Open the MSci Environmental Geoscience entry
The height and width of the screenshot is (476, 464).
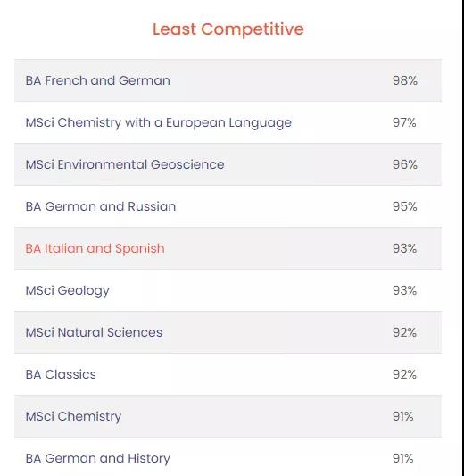(x=228, y=164)
